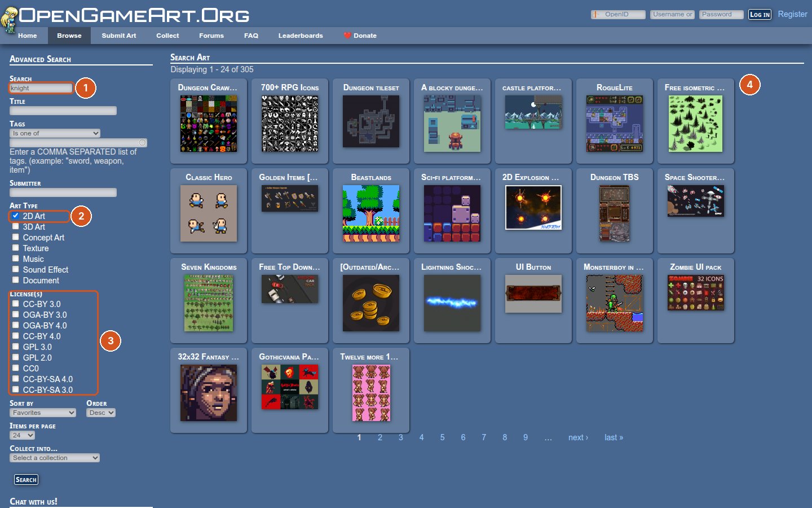
Task: Open the FAQ menu item
Action: (251, 36)
